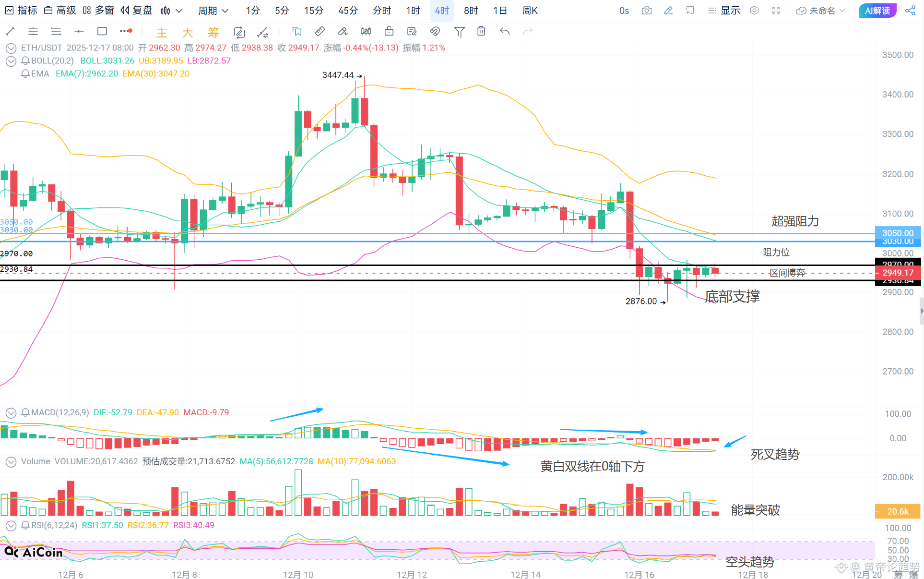Select the rectangle drawing tool
This screenshot has width=924, height=579.
tap(102, 32)
